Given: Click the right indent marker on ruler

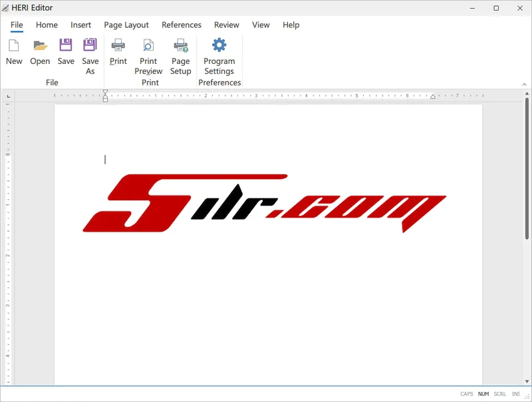Looking at the screenshot, I should (433, 97).
